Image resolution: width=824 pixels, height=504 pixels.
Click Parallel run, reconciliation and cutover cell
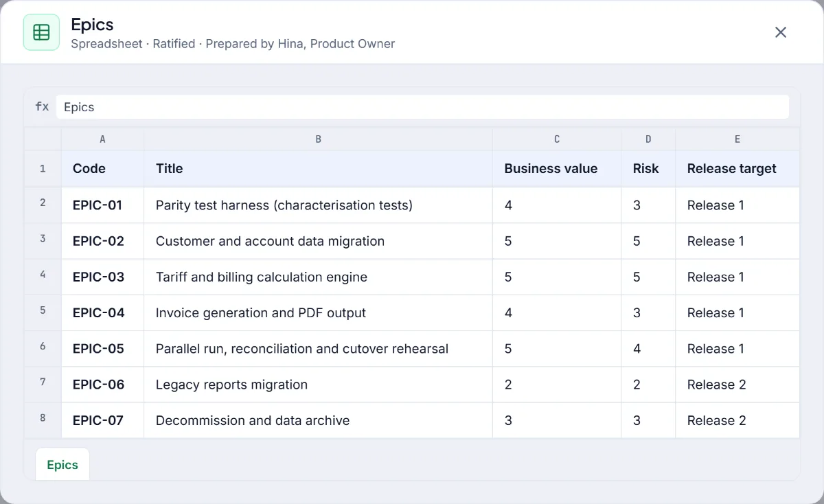pos(318,348)
